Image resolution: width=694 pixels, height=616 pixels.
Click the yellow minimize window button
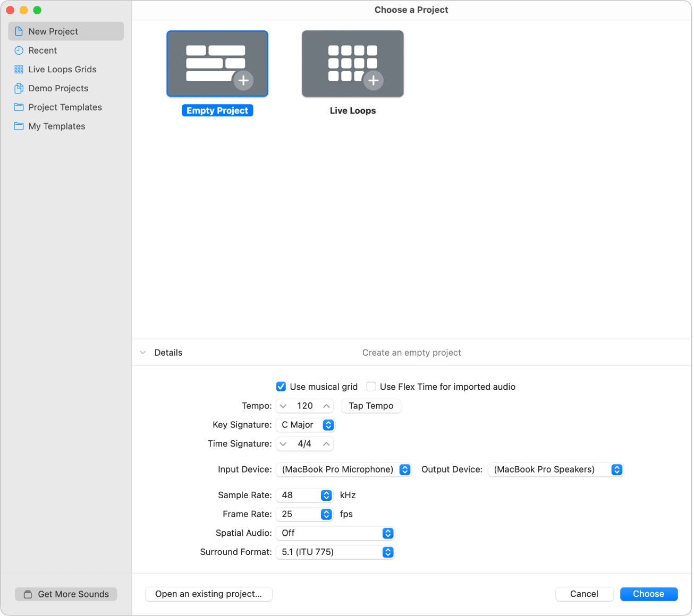tap(23, 10)
